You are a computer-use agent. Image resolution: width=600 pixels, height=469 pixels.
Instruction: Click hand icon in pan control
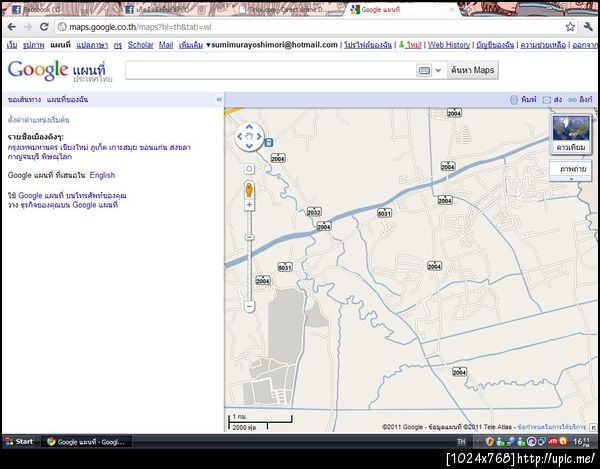(x=249, y=136)
